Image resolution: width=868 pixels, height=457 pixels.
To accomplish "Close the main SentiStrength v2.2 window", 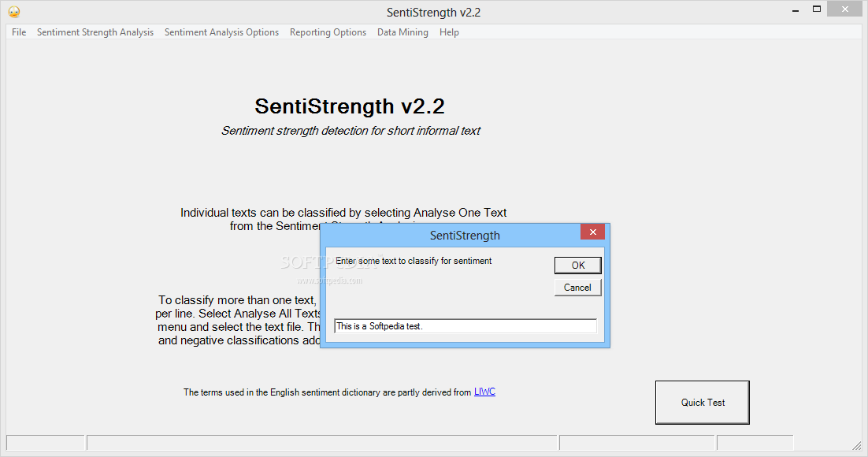I will [844, 9].
